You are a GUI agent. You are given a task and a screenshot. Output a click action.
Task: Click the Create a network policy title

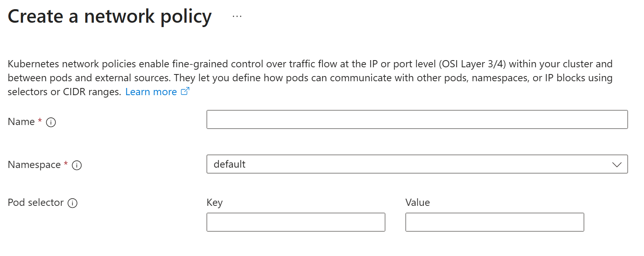click(109, 16)
